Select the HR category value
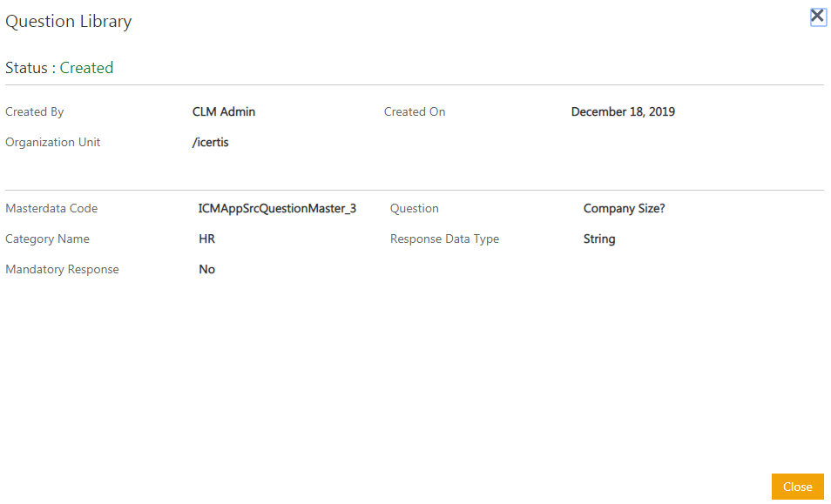This screenshot has width=831, height=504. coord(206,239)
